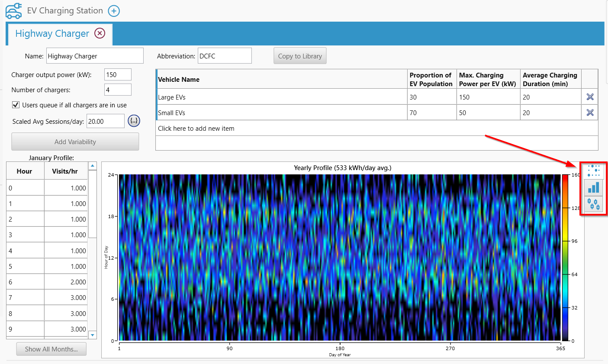Image resolution: width=608 pixels, height=364 pixels.
Task: Edit the Abbreviation field showing DCFC
Action: tap(225, 55)
